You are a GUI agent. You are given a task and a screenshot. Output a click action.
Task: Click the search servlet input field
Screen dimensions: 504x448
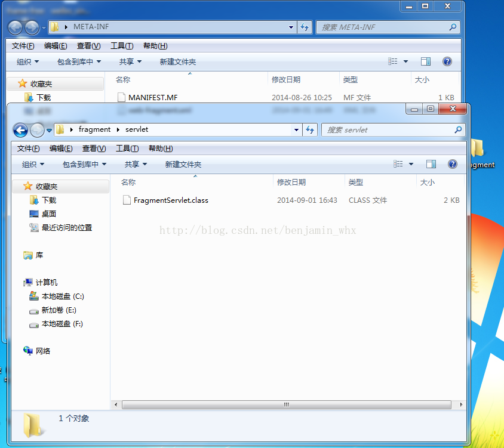click(388, 129)
